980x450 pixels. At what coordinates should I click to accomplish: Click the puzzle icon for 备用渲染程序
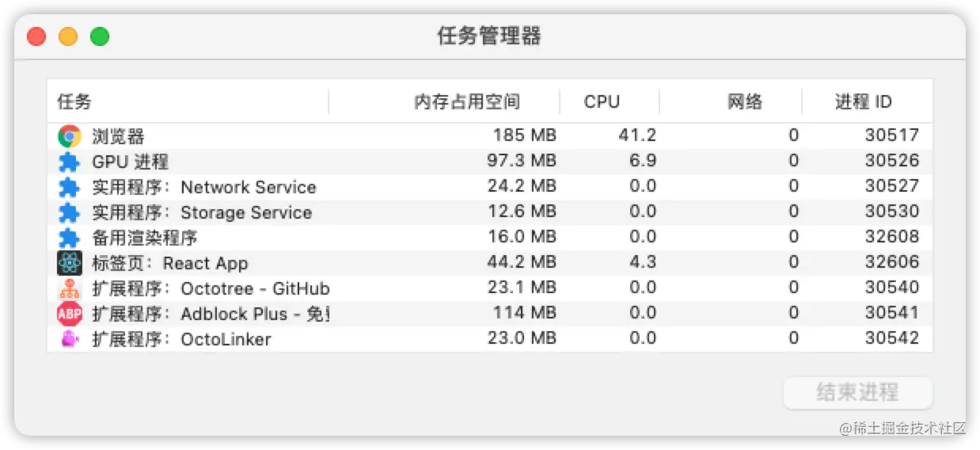[x=70, y=238]
